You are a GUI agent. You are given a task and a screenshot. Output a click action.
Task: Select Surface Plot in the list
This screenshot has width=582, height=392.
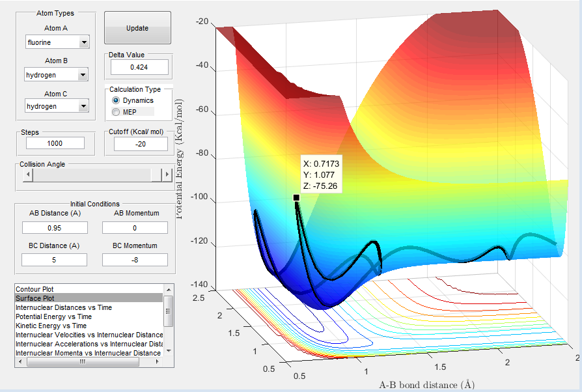pos(89,298)
